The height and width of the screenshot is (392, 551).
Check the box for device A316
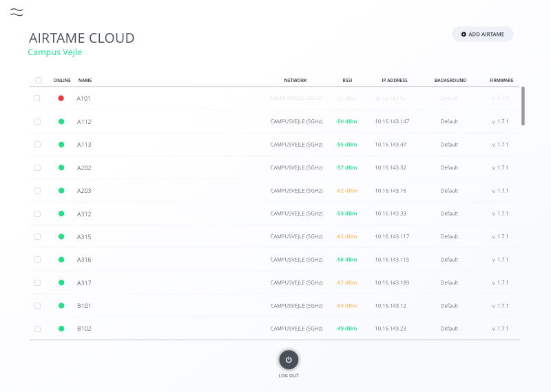[x=37, y=260]
